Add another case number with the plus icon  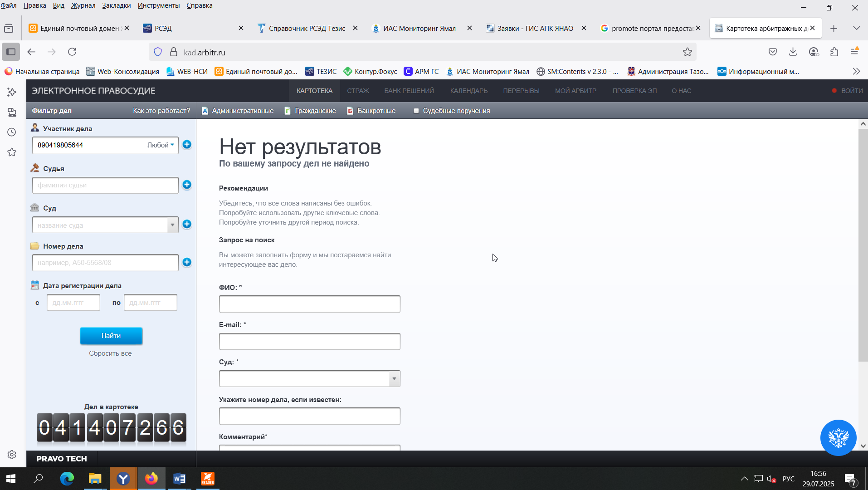click(x=187, y=262)
